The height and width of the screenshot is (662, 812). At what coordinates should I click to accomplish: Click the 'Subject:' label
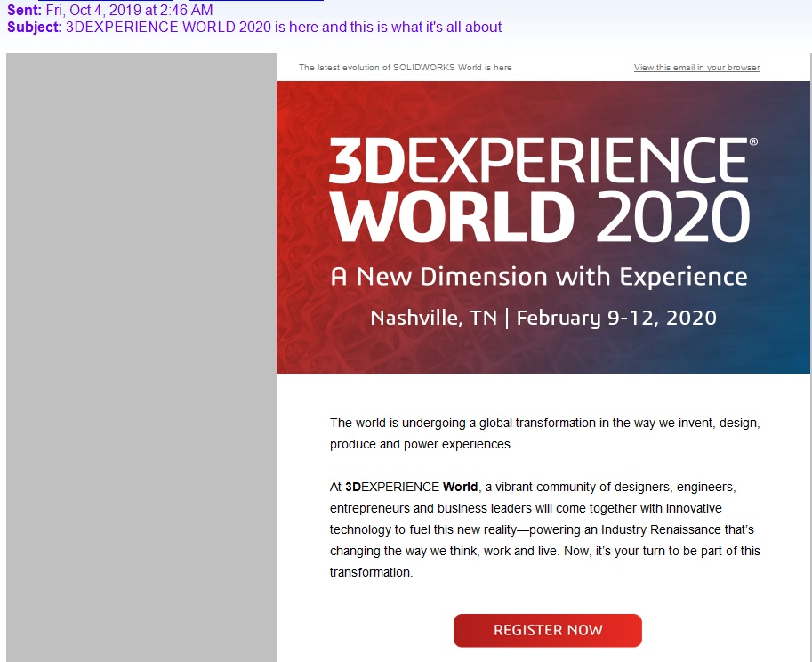(35, 27)
